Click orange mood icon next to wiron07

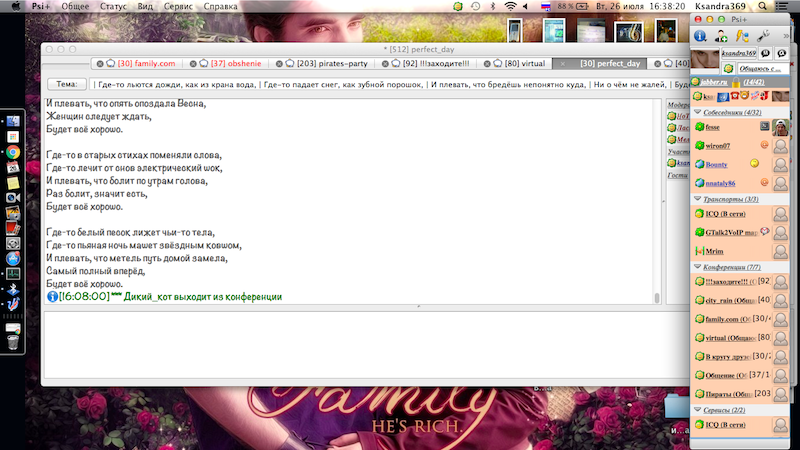point(764,145)
